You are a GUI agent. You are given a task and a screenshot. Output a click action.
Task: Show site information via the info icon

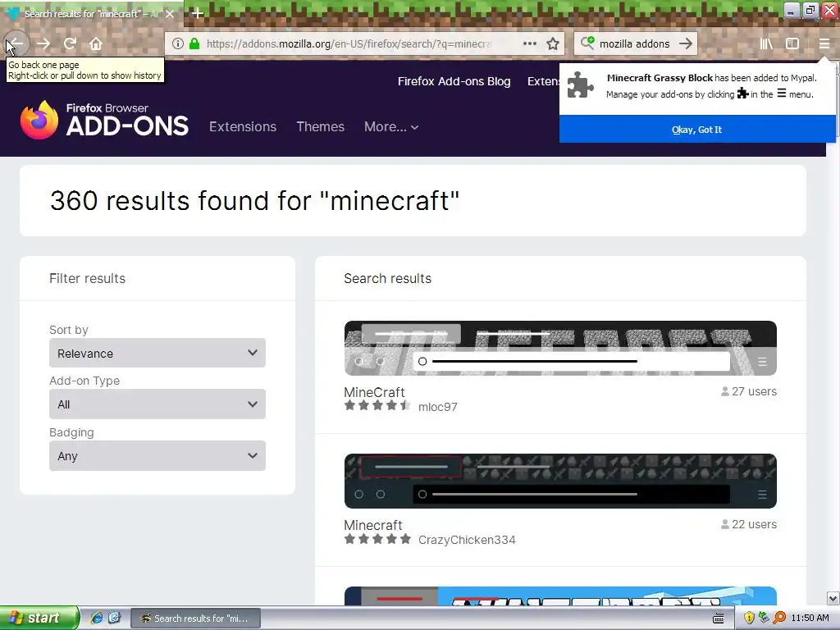(178, 44)
